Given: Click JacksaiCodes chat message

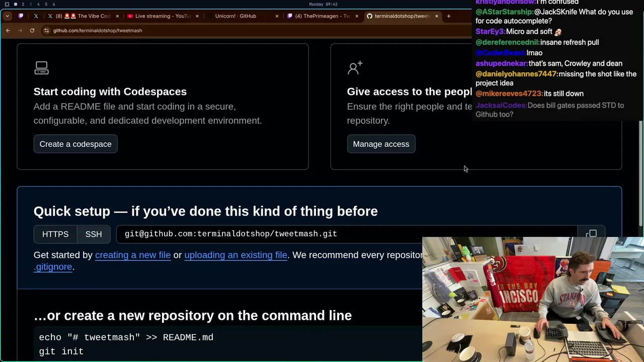Looking at the screenshot, I should pos(550,110).
